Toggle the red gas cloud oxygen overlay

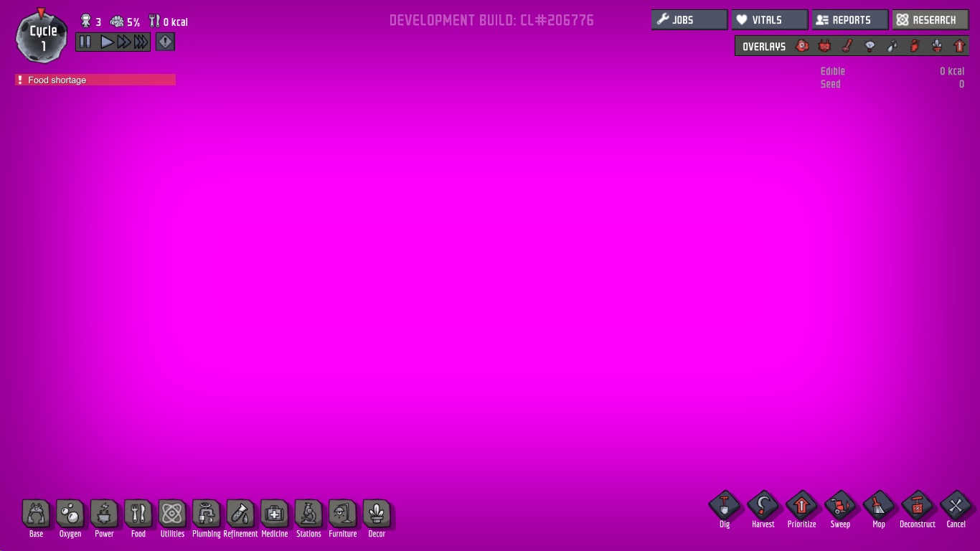click(803, 46)
